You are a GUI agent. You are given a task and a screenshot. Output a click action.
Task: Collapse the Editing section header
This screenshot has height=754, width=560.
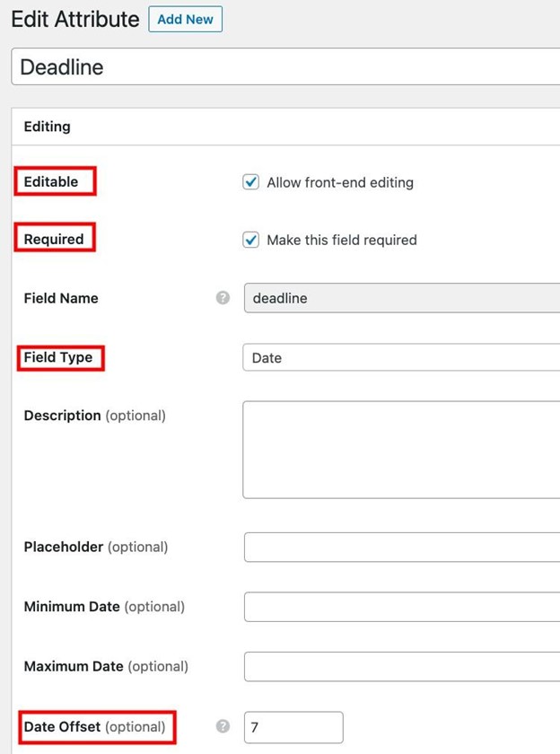pos(46,127)
